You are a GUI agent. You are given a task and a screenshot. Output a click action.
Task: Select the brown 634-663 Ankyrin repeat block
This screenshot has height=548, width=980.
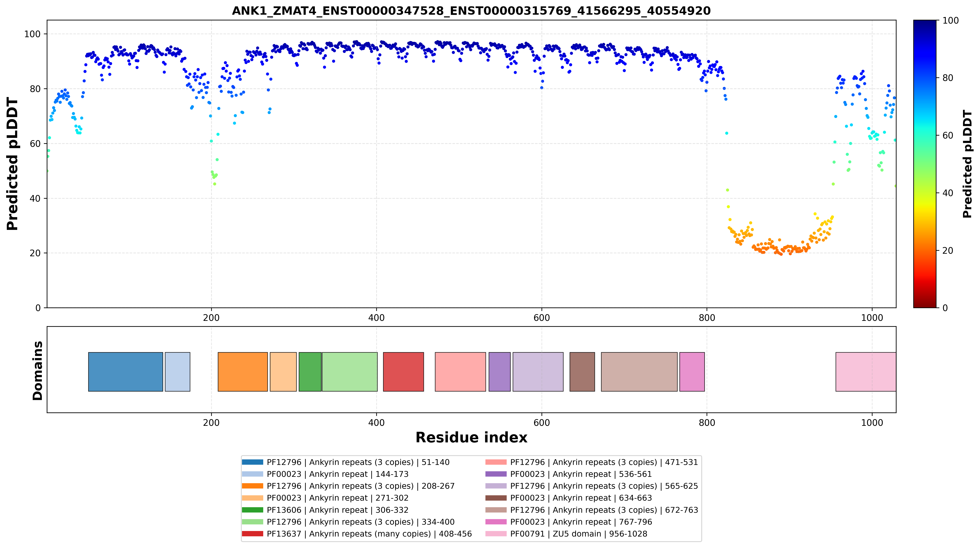click(x=582, y=372)
